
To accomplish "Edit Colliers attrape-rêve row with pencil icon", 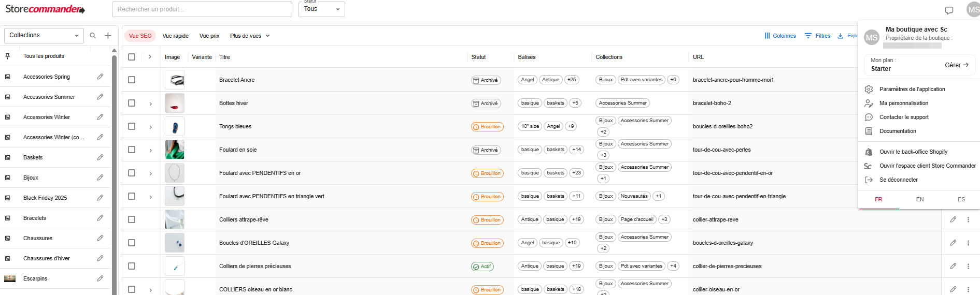I will (953, 219).
